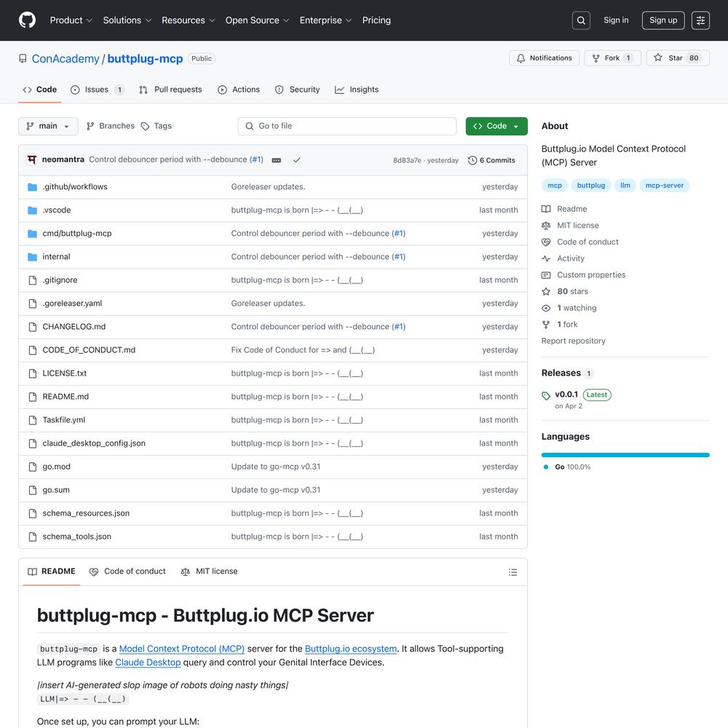Click the book icon next to Readme
728x728 pixels.
[x=546, y=209]
